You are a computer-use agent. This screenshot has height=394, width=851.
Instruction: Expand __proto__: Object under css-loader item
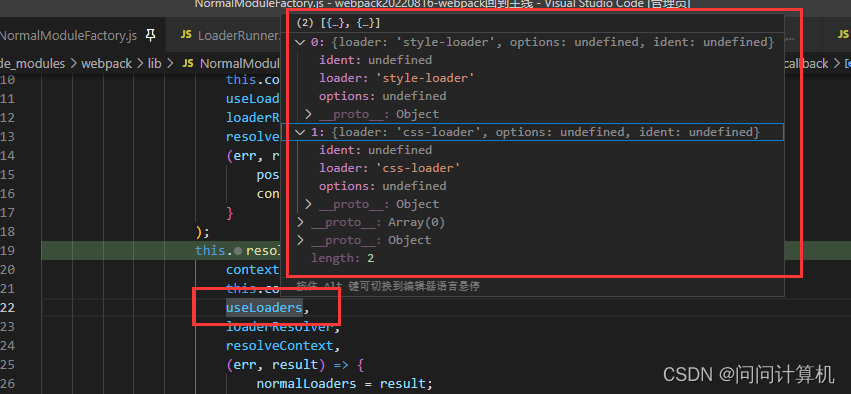(308, 204)
